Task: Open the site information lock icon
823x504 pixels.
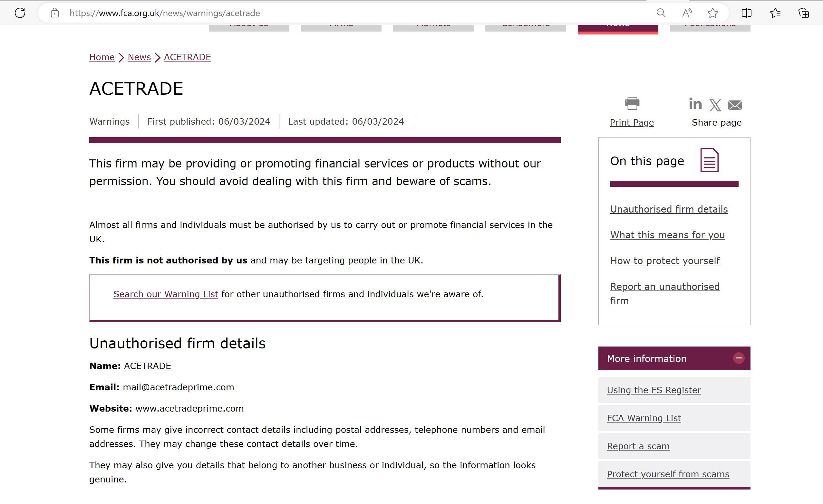Action: [55, 13]
